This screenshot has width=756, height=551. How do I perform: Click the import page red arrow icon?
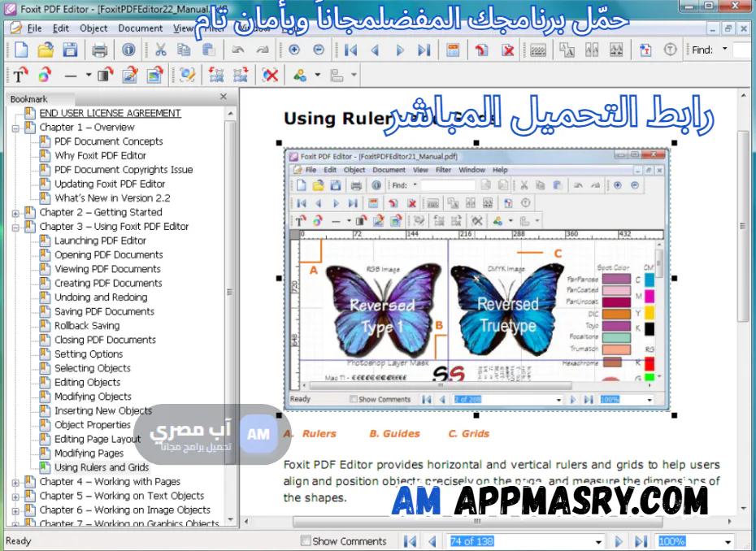(481, 50)
